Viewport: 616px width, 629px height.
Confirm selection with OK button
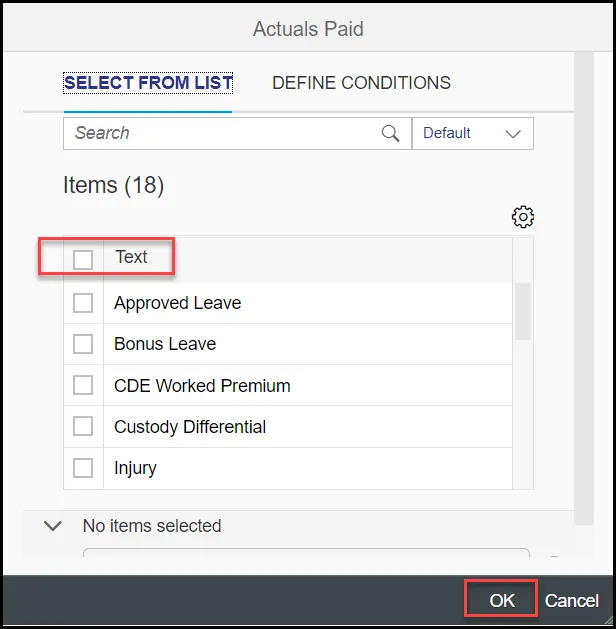502,600
